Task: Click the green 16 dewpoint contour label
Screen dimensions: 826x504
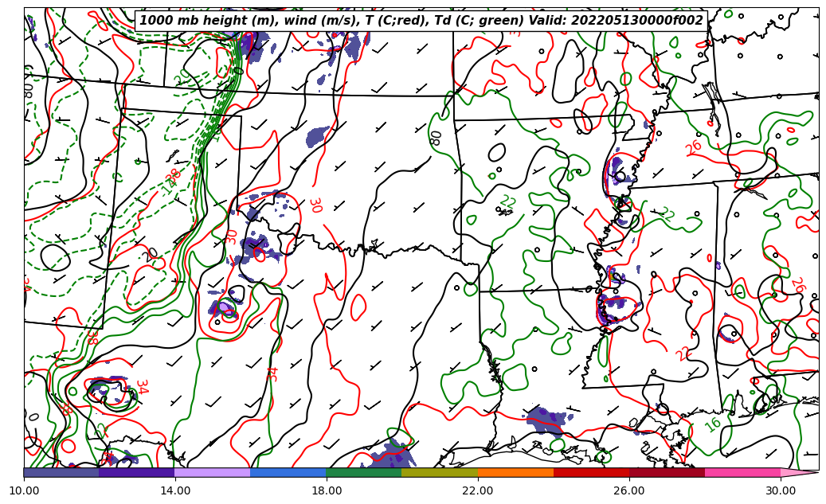Action: coord(713,424)
